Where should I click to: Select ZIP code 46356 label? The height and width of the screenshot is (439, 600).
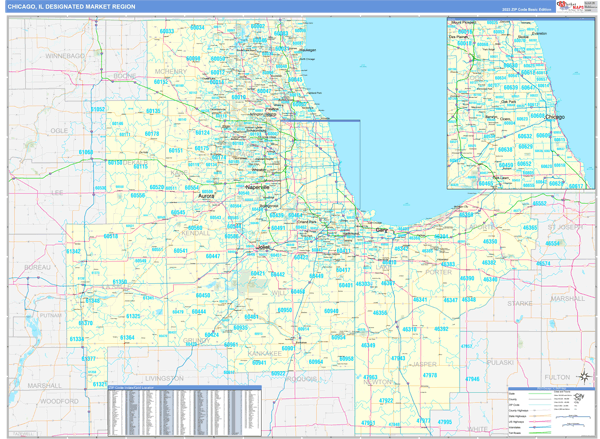380,313
